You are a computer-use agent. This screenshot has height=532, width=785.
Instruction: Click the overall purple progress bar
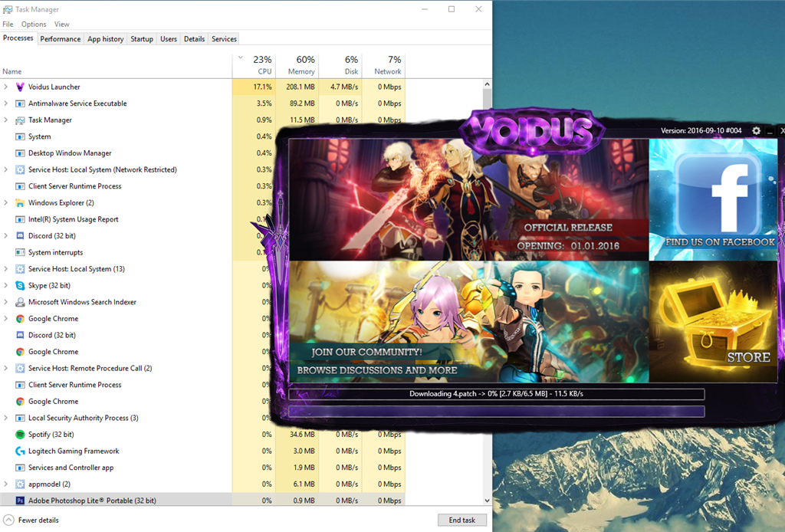[497, 412]
